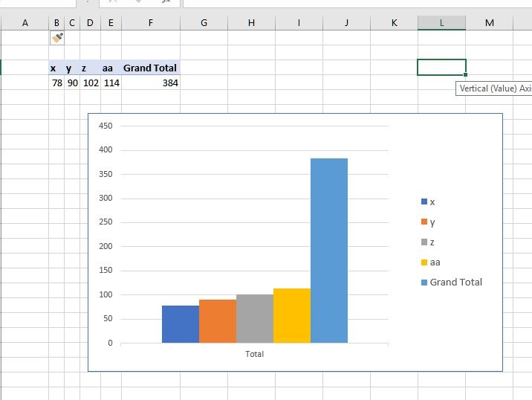This screenshot has height=400, width=532.
Task: Click the 'y' header cell
Action: click(x=72, y=68)
